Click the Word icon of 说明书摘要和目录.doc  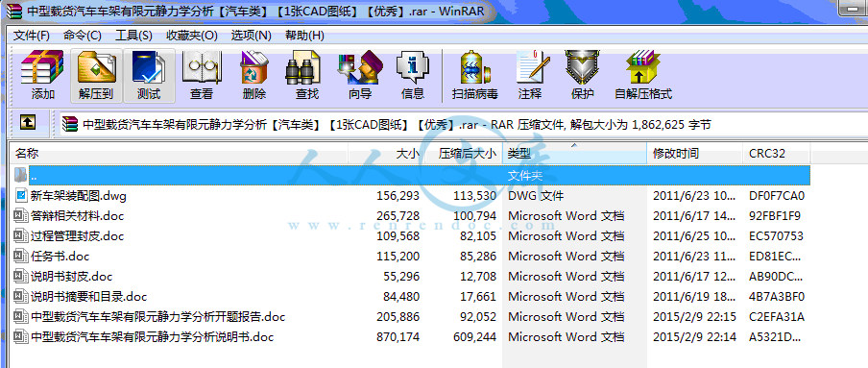coord(21,296)
